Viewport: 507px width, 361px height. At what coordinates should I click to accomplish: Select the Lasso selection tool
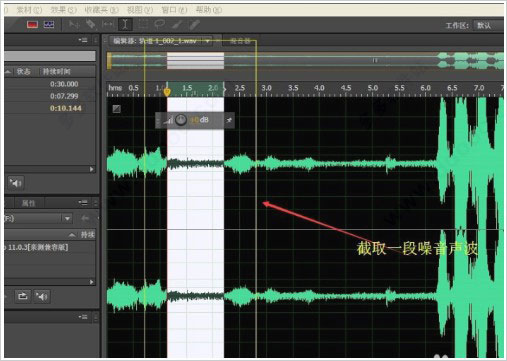(x=160, y=24)
